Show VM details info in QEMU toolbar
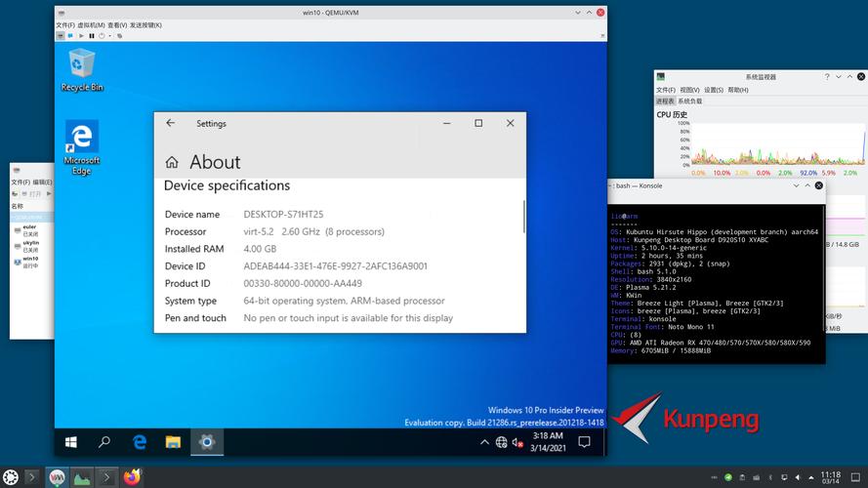This screenshot has height=488, width=868. click(70, 36)
